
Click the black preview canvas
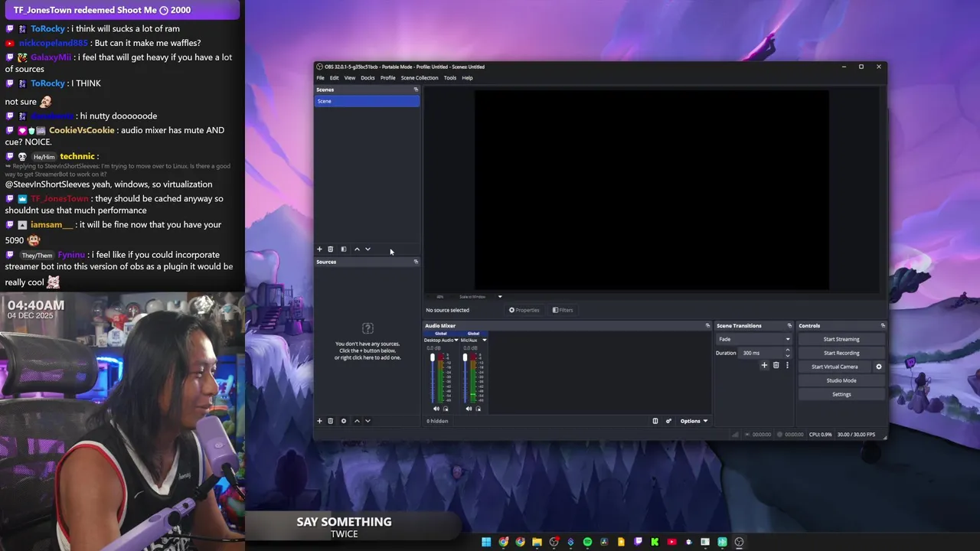pyautogui.click(x=652, y=191)
